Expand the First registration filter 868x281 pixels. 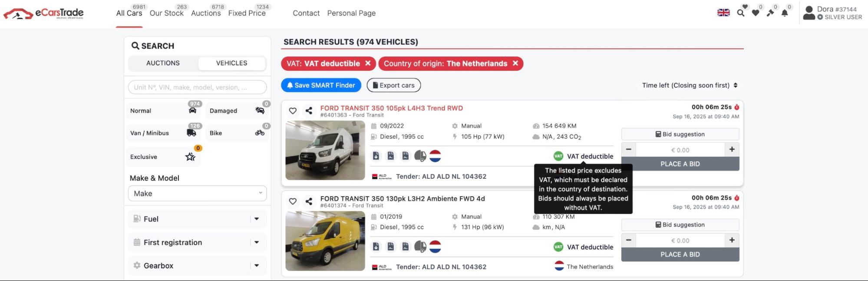(198, 242)
